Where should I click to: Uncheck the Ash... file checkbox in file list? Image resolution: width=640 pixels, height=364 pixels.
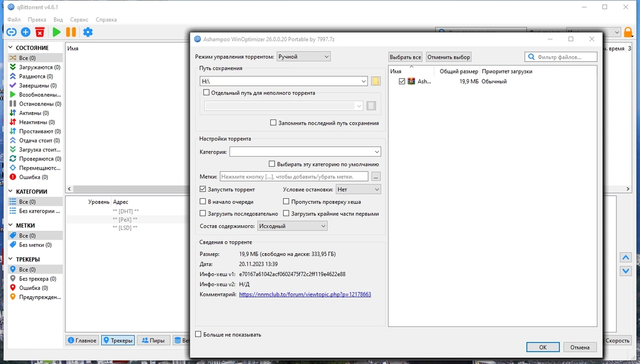tap(402, 82)
